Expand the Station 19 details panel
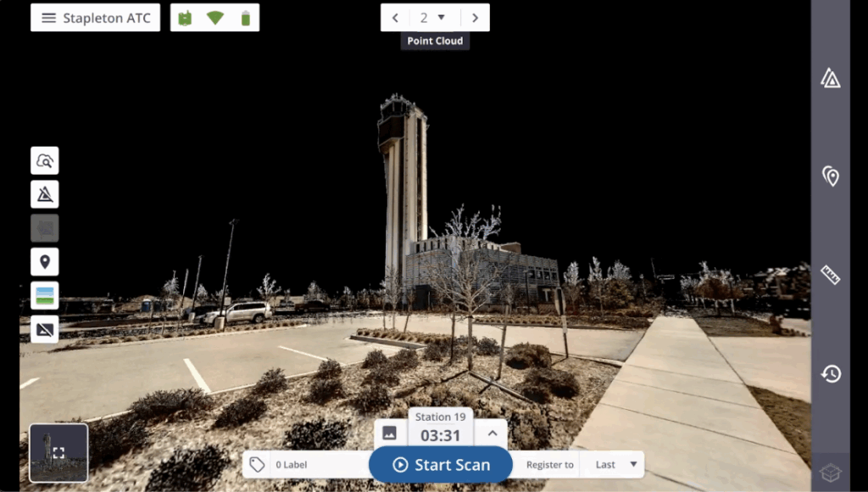 (492, 432)
